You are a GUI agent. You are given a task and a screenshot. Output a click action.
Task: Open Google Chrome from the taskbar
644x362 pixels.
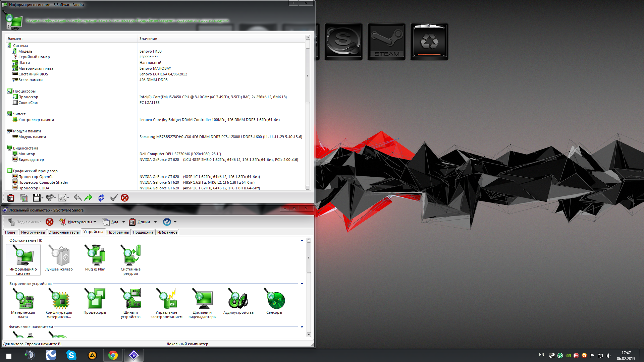[113, 355]
